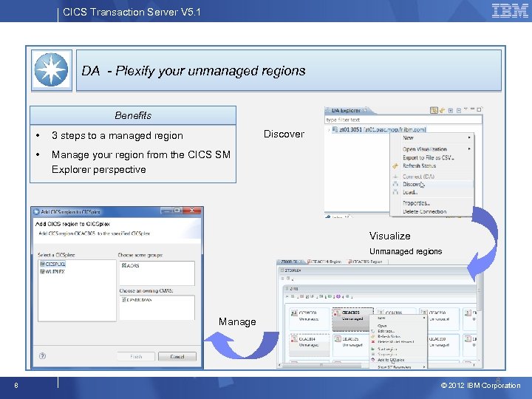The width and height of the screenshot is (532, 399).
Task: Click the help icon in Add CICS region dialog
Action: [42, 356]
